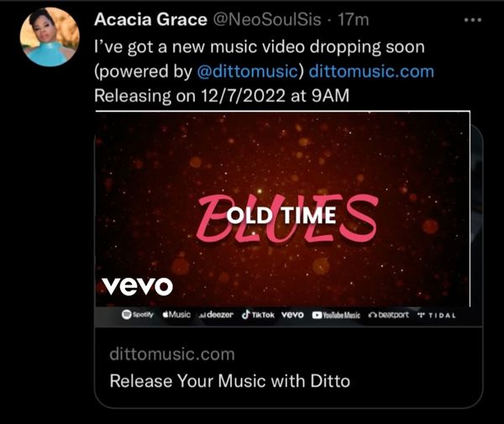Screen dimensions: 504x424
Task: Click the @NeoSoulSis handle
Action: pos(267,19)
